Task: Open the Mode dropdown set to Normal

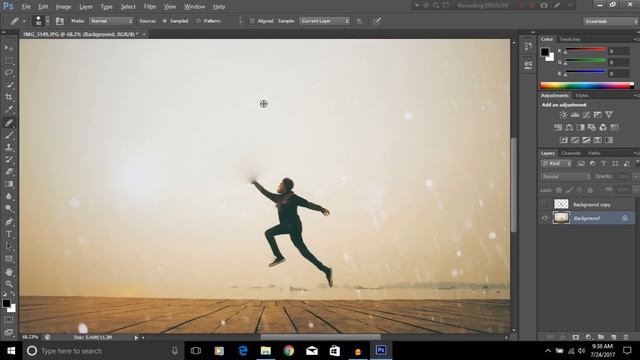Action: pos(111,21)
